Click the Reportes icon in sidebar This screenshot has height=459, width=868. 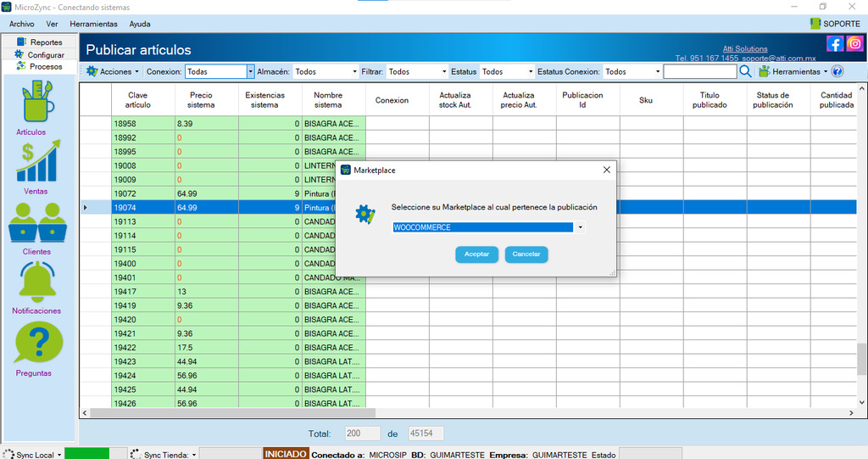click(x=21, y=42)
